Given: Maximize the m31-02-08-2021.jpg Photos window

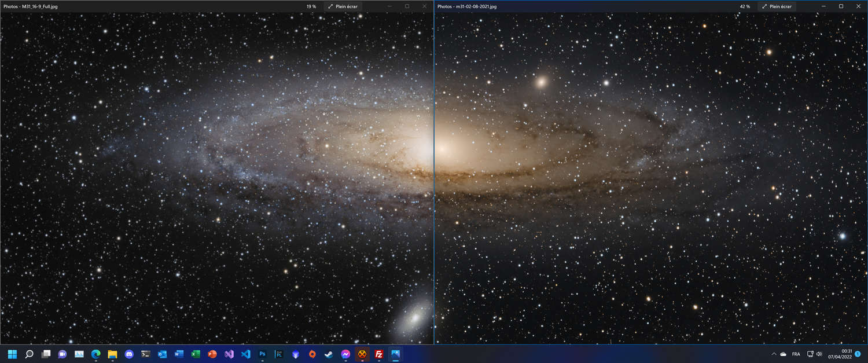Looking at the screenshot, I should tap(841, 6).
